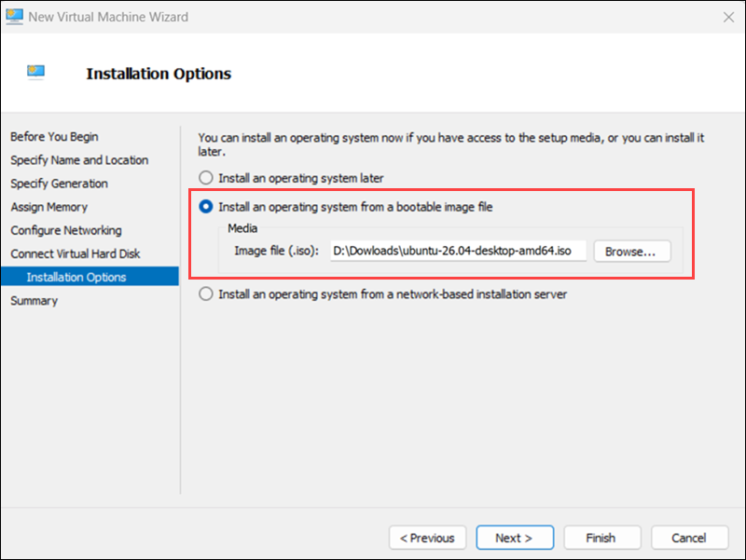This screenshot has height=560, width=746.
Task: Open Configure Networking step
Action: pos(66,230)
